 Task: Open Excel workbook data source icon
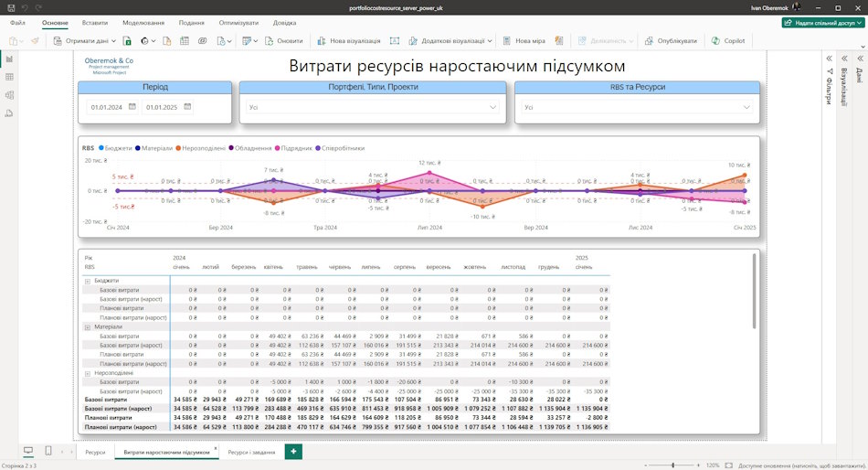coord(127,41)
